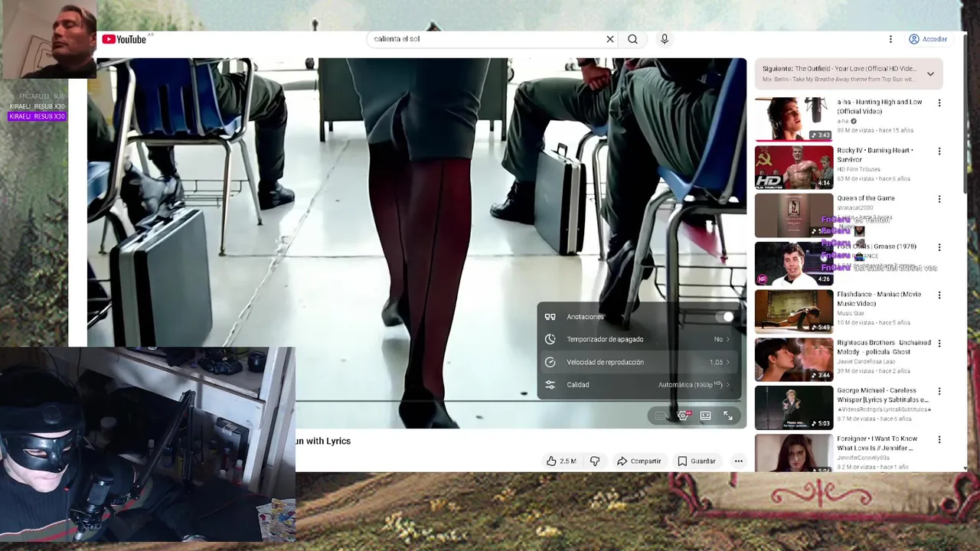Open options for a-ha Hunting High and Low
The width and height of the screenshot is (980, 551).
tap(939, 103)
